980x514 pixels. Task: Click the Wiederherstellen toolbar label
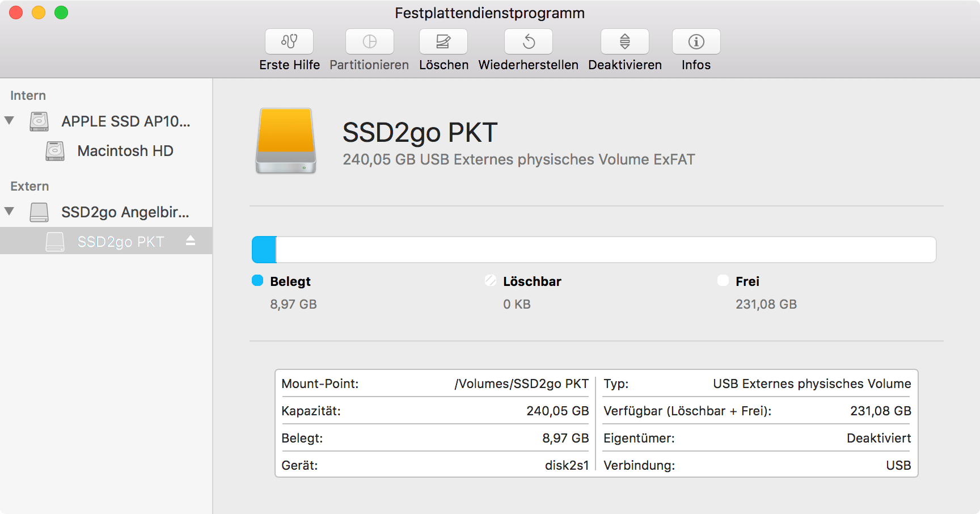(x=529, y=65)
